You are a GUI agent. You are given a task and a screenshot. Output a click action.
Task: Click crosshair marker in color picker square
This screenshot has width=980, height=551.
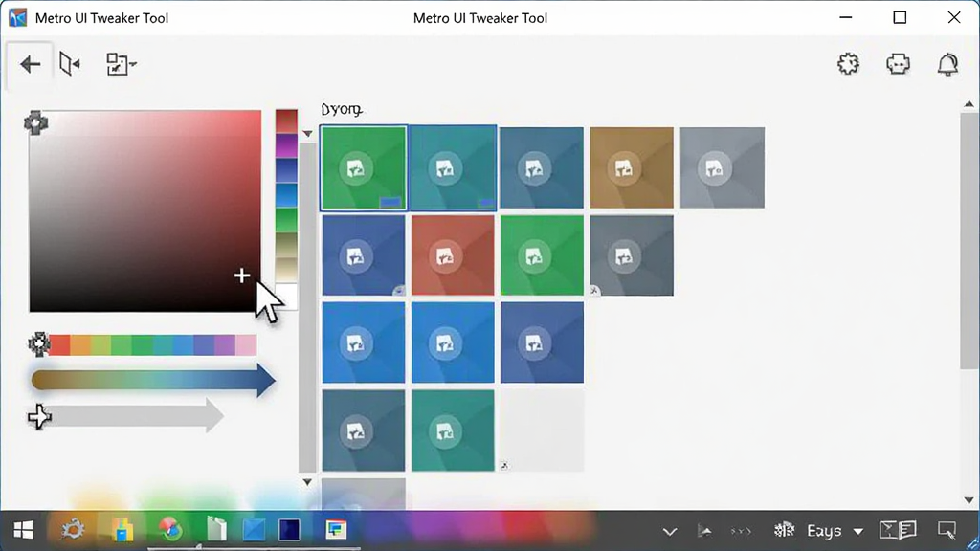tap(242, 275)
